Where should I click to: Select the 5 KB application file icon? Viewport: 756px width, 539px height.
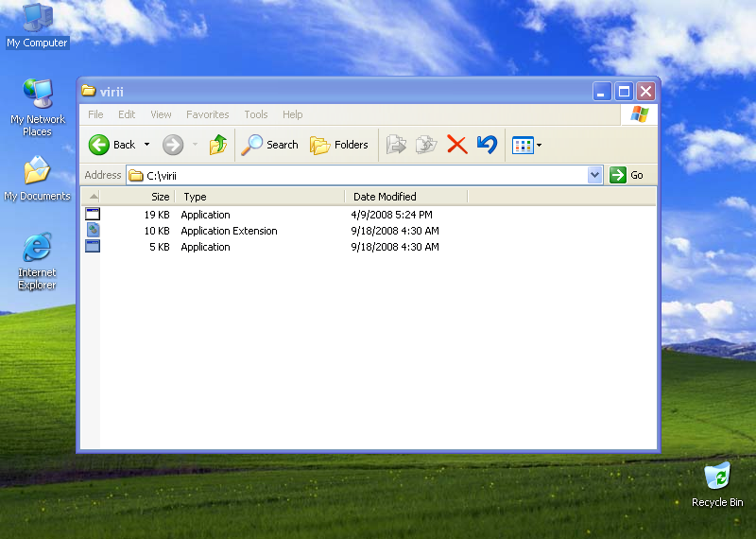click(x=93, y=246)
